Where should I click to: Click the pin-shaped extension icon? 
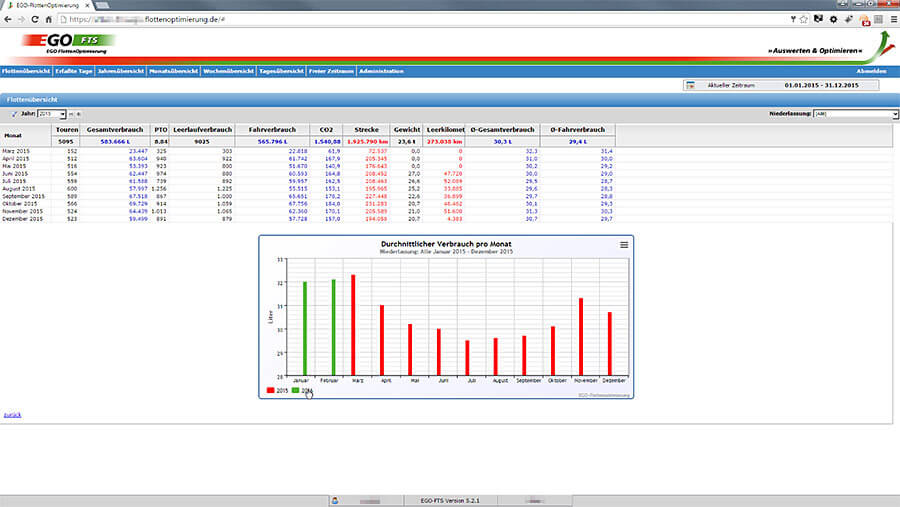point(849,20)
